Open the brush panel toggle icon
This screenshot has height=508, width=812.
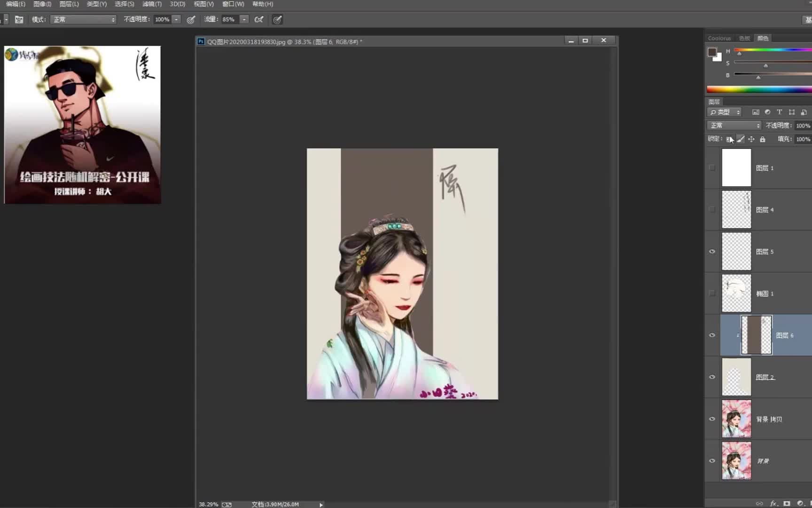pyautogui.click(x=19, y=19)
